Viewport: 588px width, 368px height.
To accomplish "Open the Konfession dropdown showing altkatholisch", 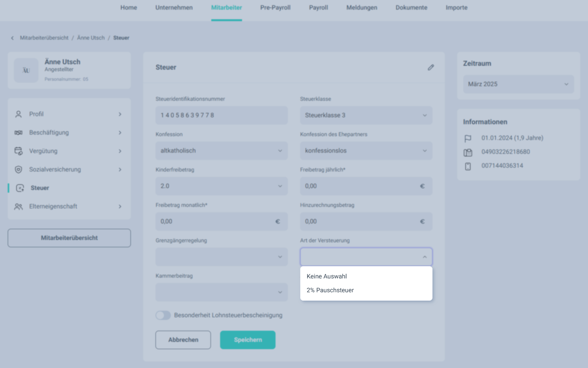I will pos(221,151).
